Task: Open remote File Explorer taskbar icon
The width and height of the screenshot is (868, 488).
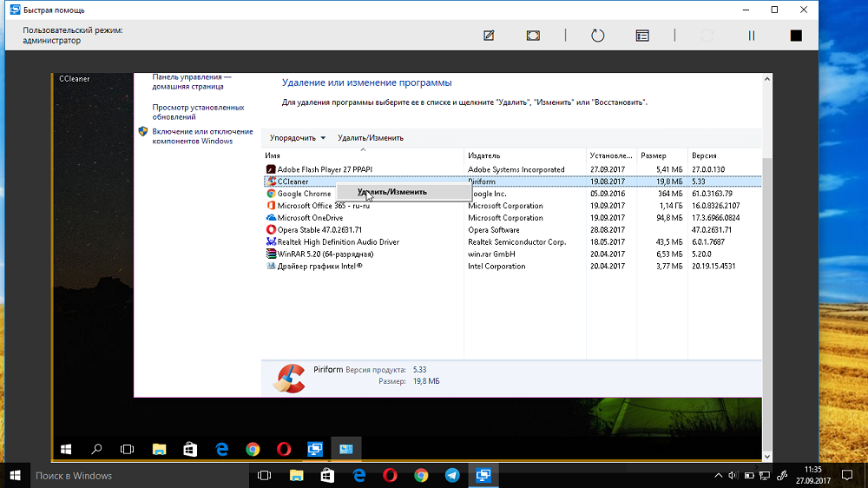Action: [x=160, y=449]
